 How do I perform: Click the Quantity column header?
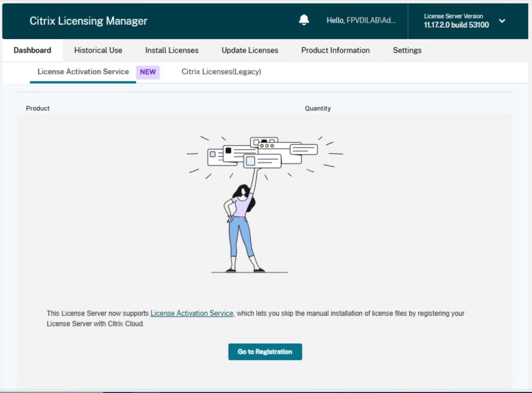click(x=317, y=108)
